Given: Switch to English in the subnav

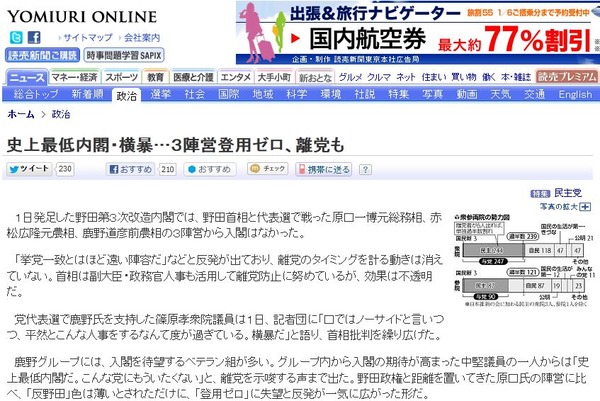Looking at the screenshot, I should click(x=575, y=95).
